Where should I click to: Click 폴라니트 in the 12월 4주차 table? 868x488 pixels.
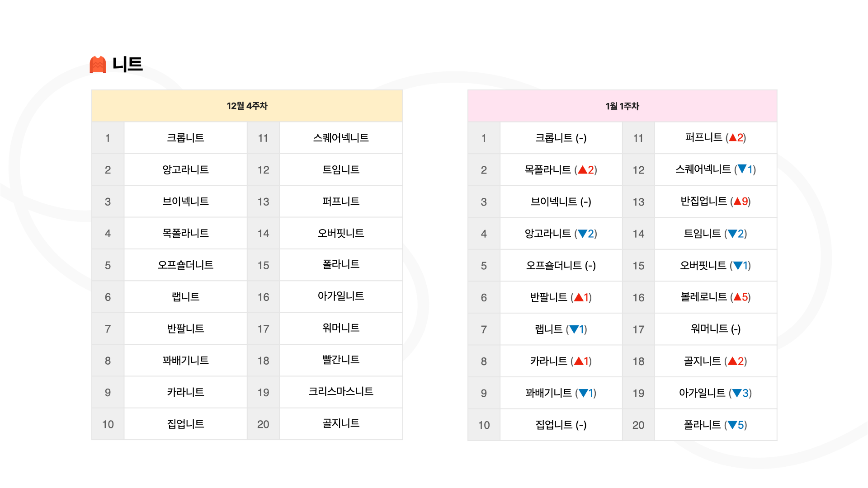point(341,264)
